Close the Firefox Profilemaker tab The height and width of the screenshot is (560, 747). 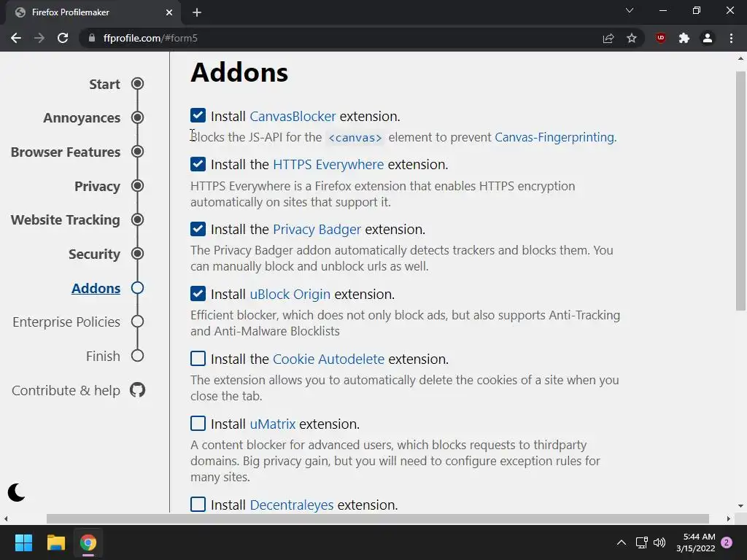tap(169, 12)
